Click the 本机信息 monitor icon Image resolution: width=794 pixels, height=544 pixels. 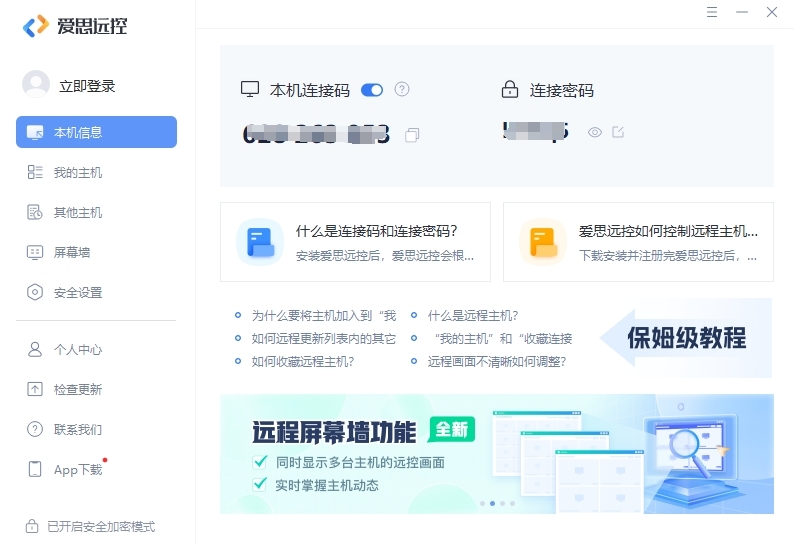point(35,132)
